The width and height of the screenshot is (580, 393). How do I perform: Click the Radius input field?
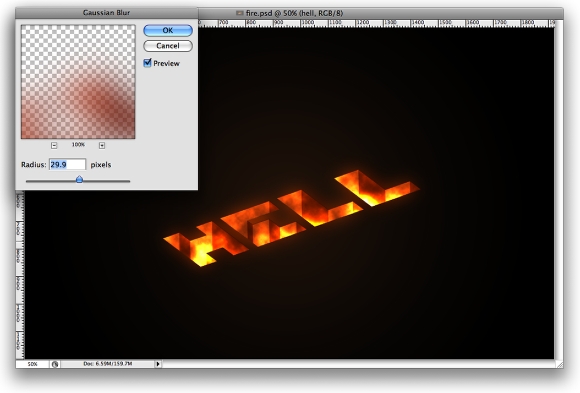(x=68, y=164)
